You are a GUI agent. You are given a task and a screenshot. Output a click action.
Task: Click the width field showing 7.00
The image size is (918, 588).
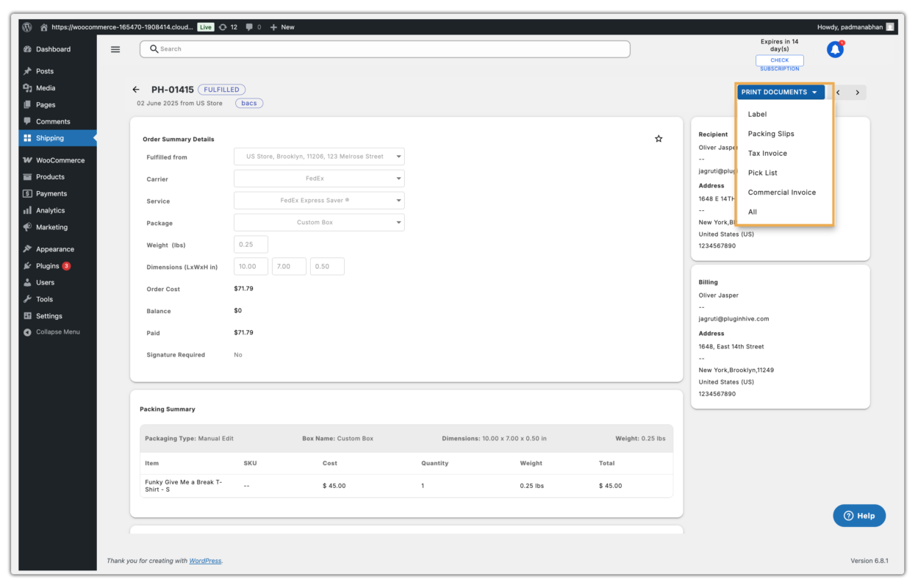point(289,266)
